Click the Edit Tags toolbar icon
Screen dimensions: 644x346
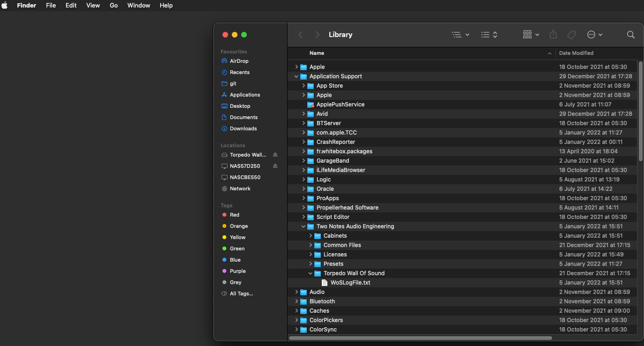pos(571,35)
